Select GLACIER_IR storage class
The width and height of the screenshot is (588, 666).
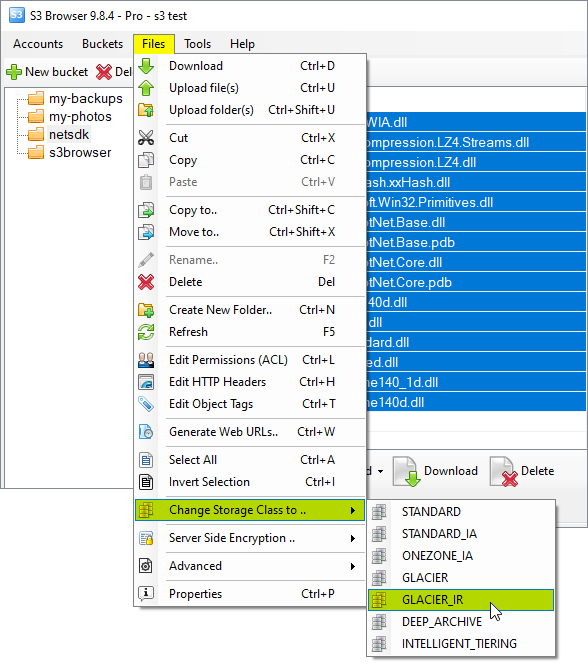[x=461, y=600]
